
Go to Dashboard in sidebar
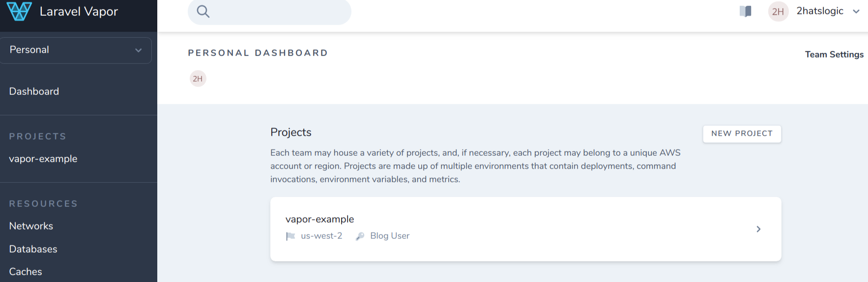coord(34,91)
